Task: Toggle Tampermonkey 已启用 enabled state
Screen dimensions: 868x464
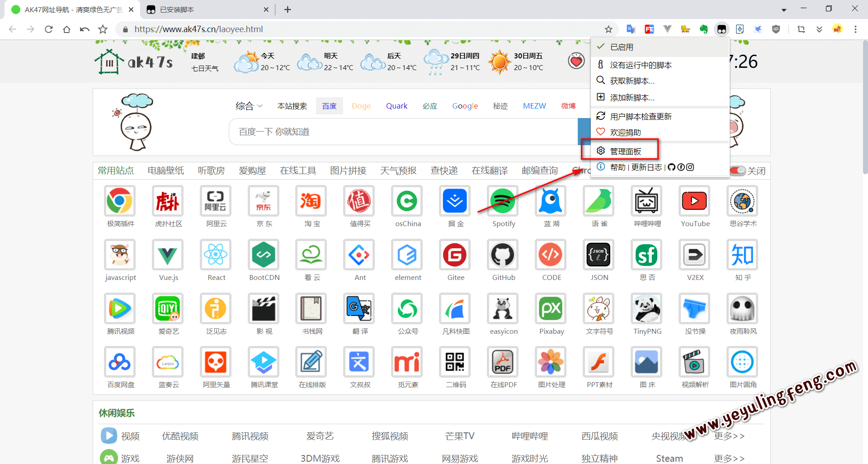Action: [660, 47]
